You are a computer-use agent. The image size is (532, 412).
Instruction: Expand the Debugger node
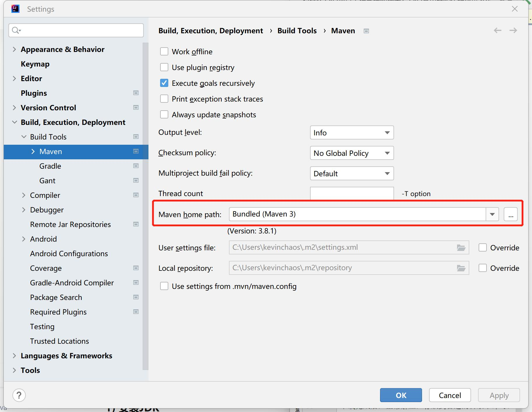[24, 210]
